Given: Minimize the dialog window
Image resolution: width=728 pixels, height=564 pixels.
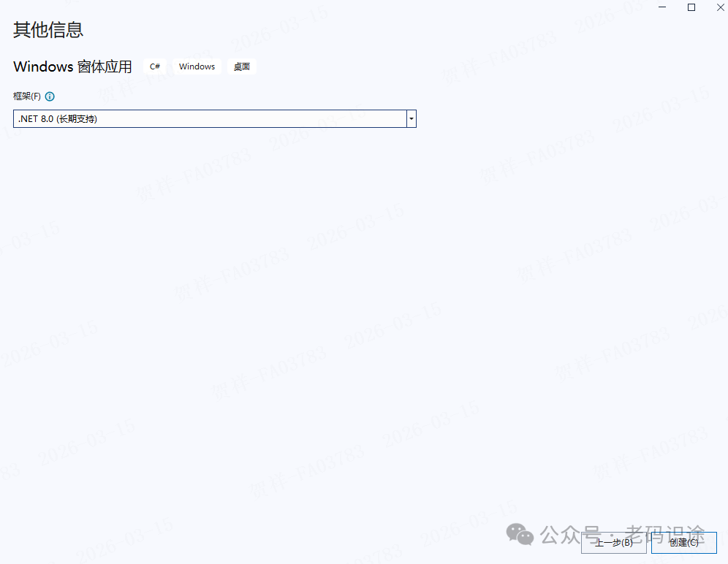Looking at the screenshot, I should click(662, 7).
